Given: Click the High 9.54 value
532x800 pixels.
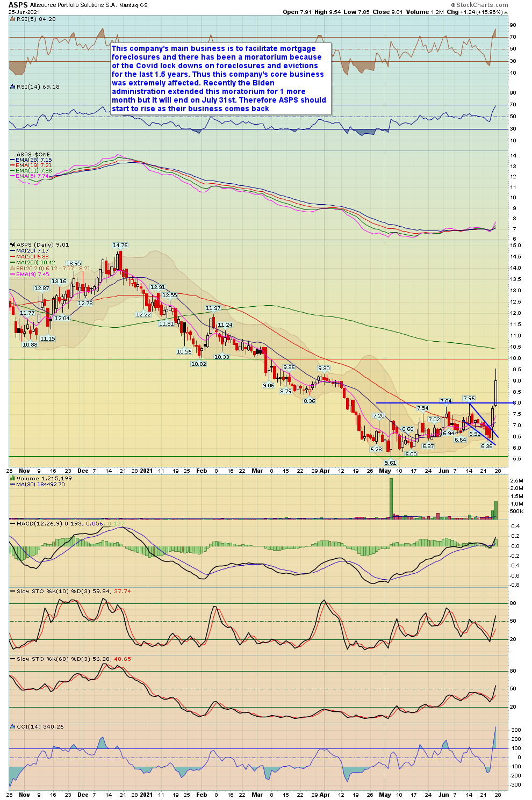Looking at the screenshot, I should tap(327, 12).
